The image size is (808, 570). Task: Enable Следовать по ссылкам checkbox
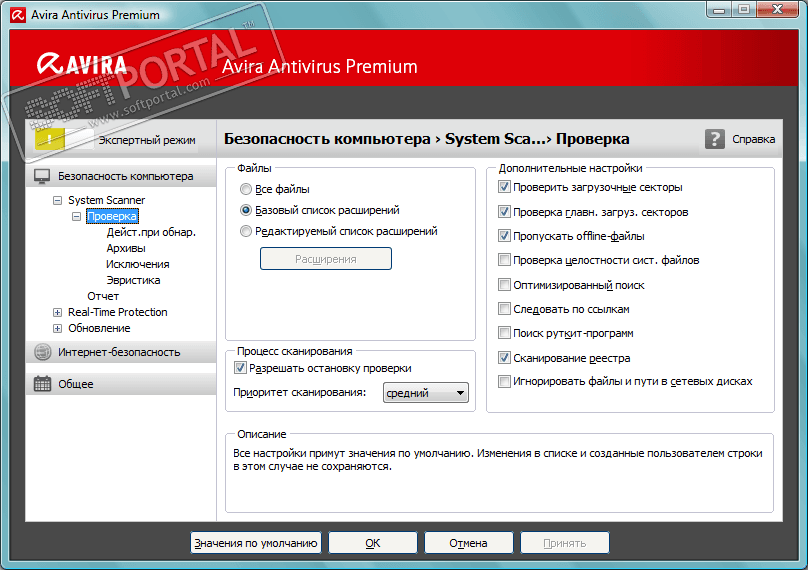pyautogui.click(x=504, y=309)
